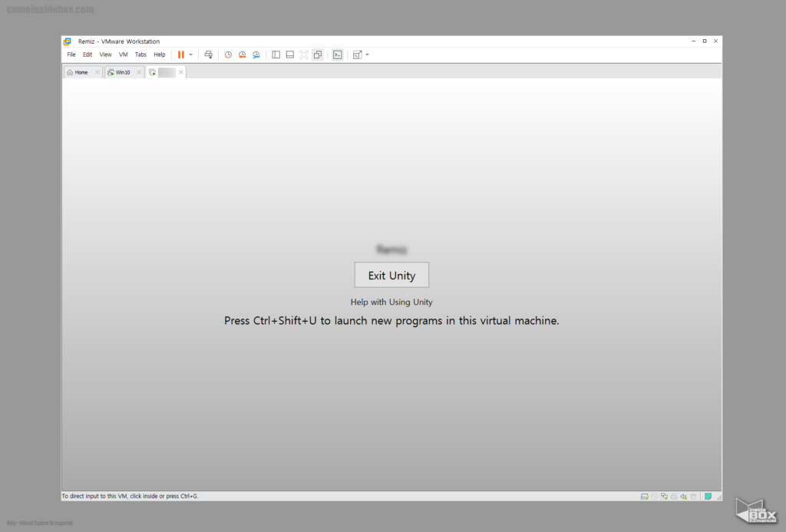Click the Exit Unity button
Image resolution: width=786 pixels, height=532 pixels.
391,276
